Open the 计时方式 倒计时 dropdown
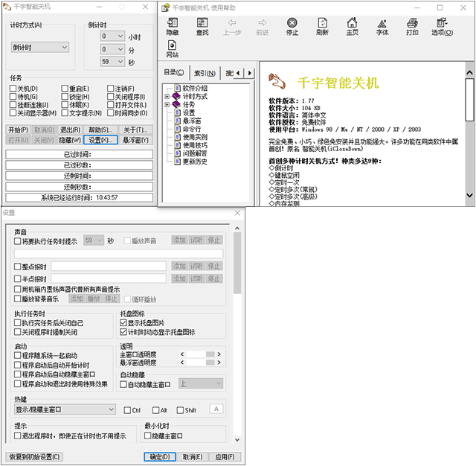The width and height of the screenshot is (476, 466). [x=40, y=48]
